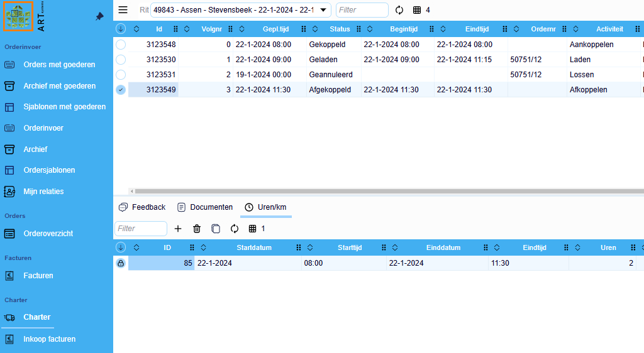Switch to the Documenten tab
This screenshot has height=353, width=644.
click(x=205, y=207)
